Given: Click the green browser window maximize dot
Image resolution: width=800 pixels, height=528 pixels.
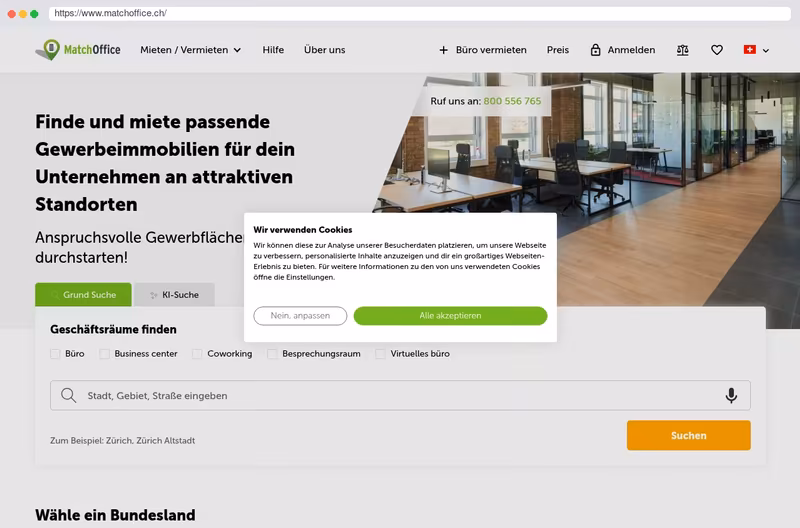Looking at the screenshot, I should coord(34,14).
